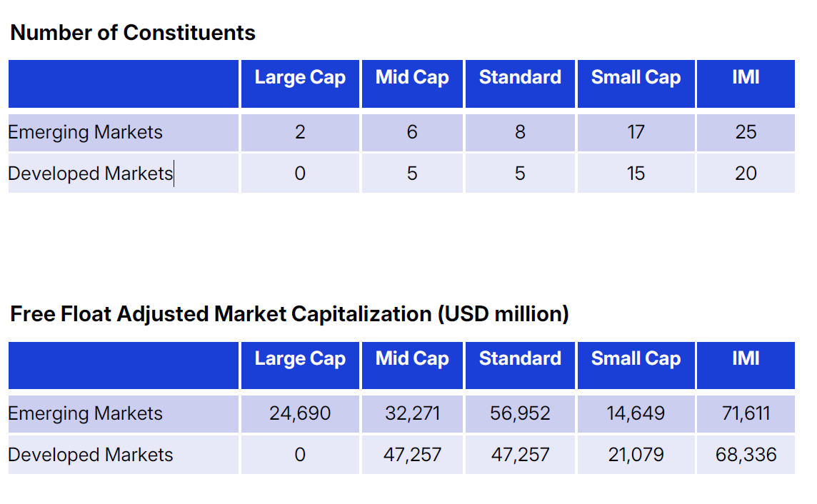Viewport: 817px width, 504px height.
Task: Select the cell with value 32,271
Action: 412,414
